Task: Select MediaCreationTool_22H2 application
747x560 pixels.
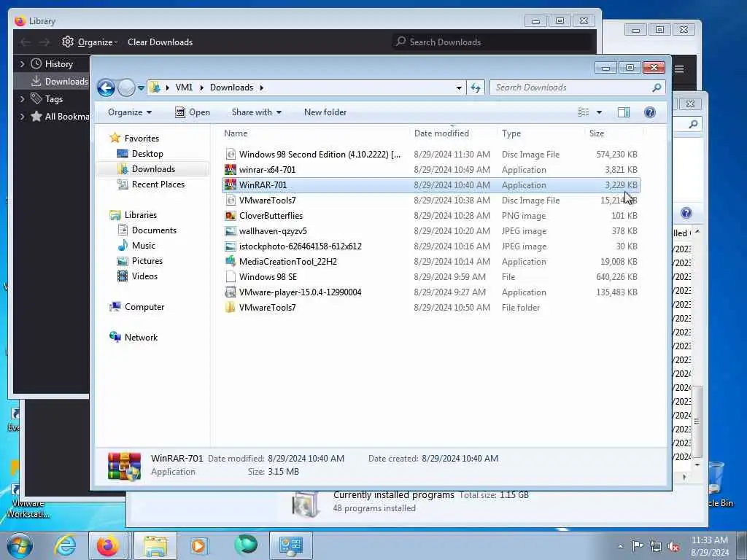Action: point(431,262)
